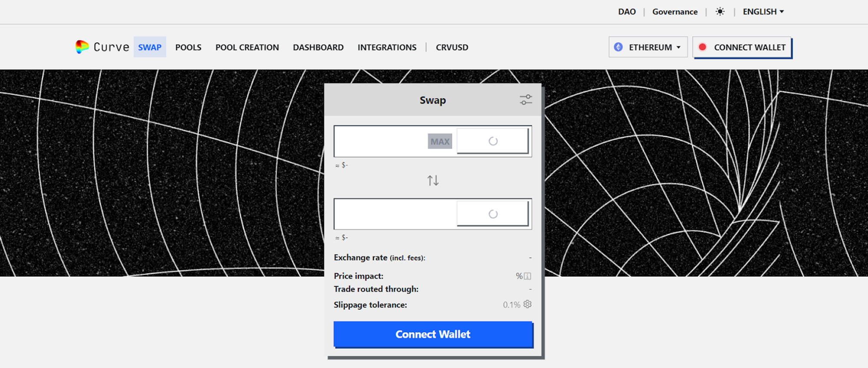
Task: Open the Governance link
Action: pyautogui.click(x=674, y=12)
